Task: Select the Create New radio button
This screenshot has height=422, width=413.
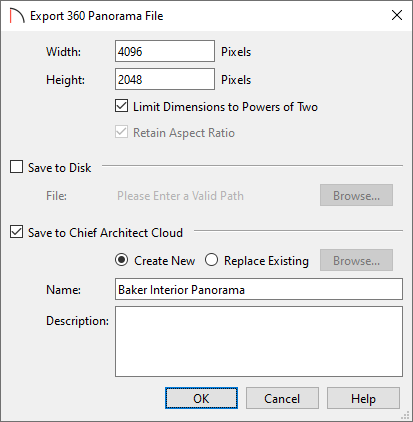Action: (121, 260)
